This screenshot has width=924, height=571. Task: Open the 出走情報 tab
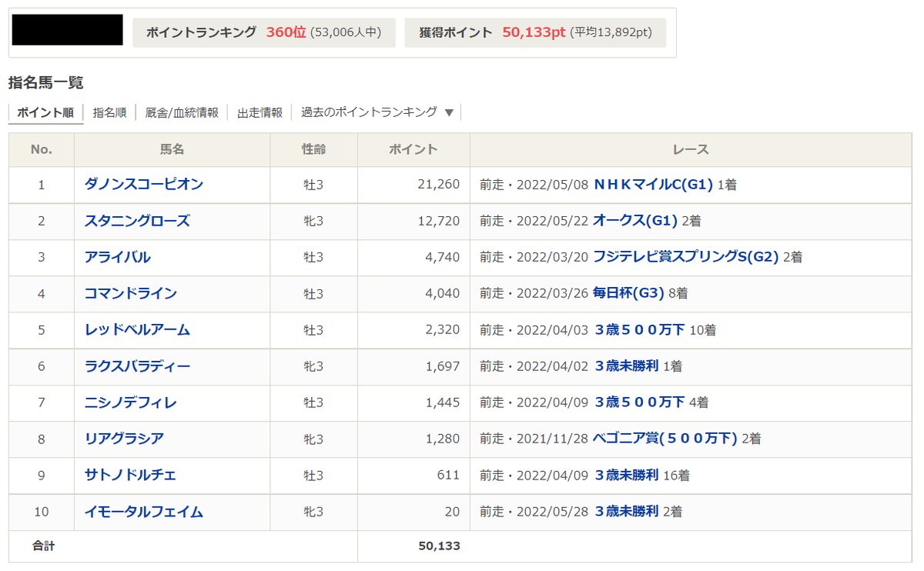pyautogui.click(x=259, y=112)
